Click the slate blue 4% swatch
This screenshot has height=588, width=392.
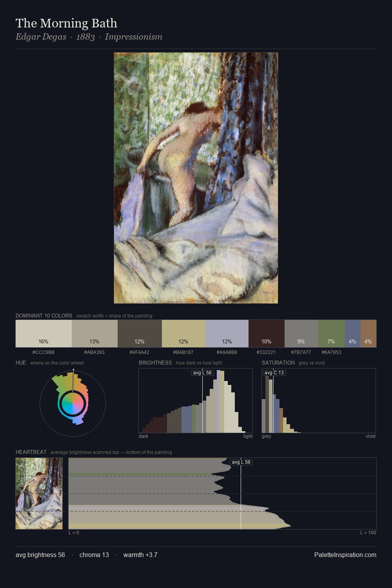click(x=353, y=334)
